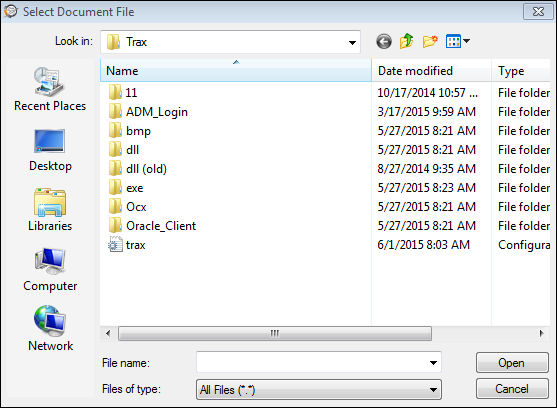Viewport: 557px width, 408px height.
Task: Sort by Type column header
Action: click(x=521, y=71)
